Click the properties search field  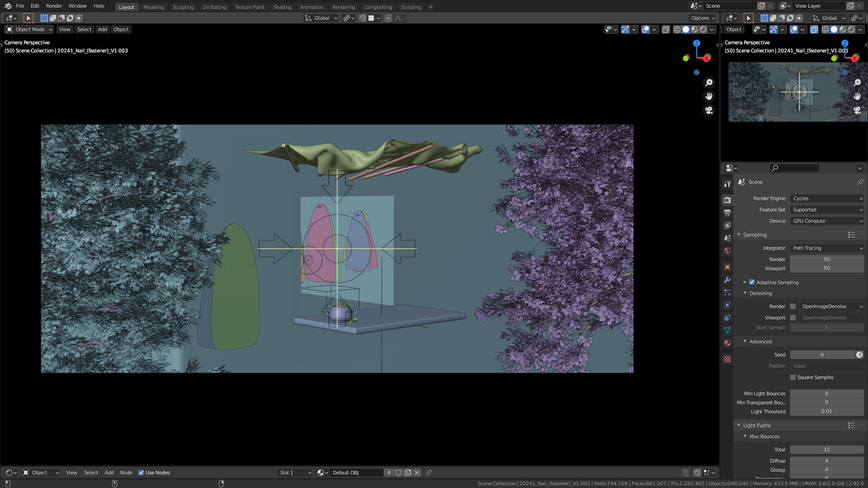click(794, 168)
